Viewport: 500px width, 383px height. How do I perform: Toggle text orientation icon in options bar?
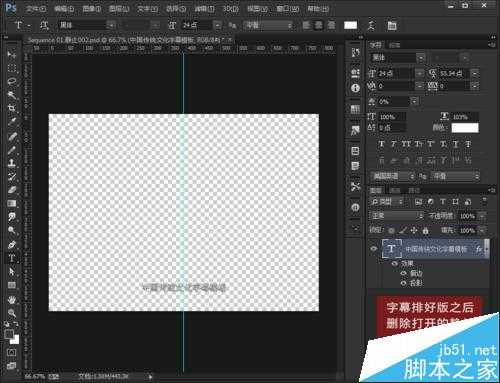coord(44,25)
